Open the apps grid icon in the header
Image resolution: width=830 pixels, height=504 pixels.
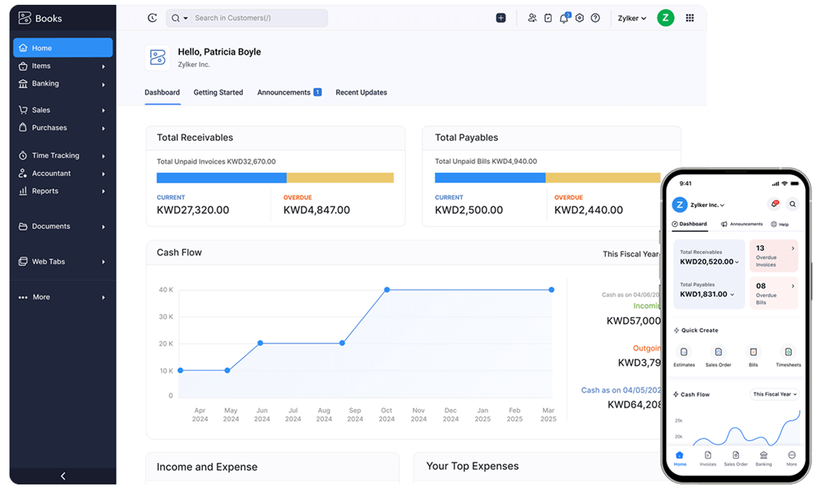[x=689, y=18]
